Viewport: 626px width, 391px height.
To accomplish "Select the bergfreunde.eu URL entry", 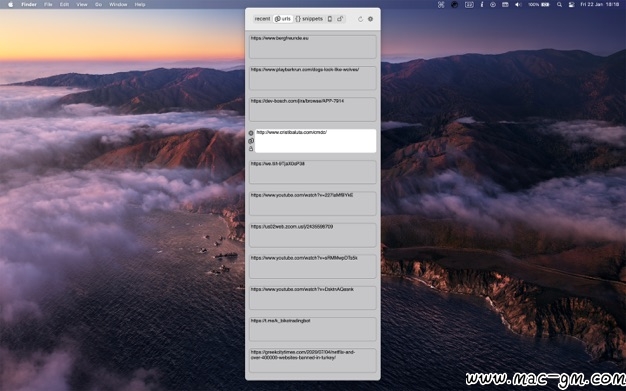I will coord(313,47).
